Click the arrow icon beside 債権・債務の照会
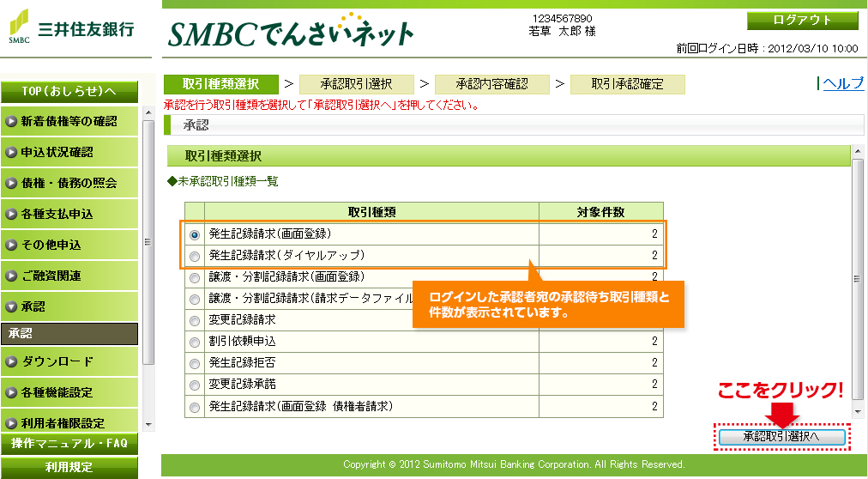The image size is (868, 479). [11, 184]
